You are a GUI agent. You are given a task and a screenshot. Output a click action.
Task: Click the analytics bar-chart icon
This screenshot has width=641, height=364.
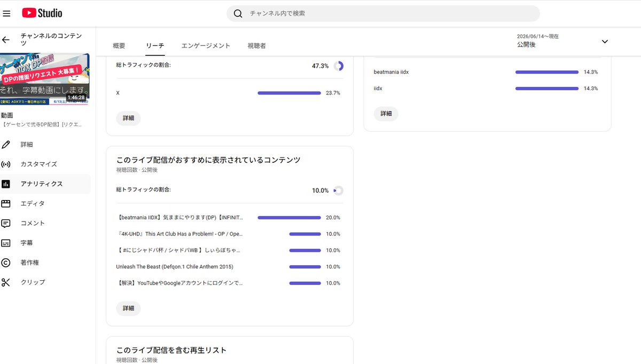pos(6,184)
